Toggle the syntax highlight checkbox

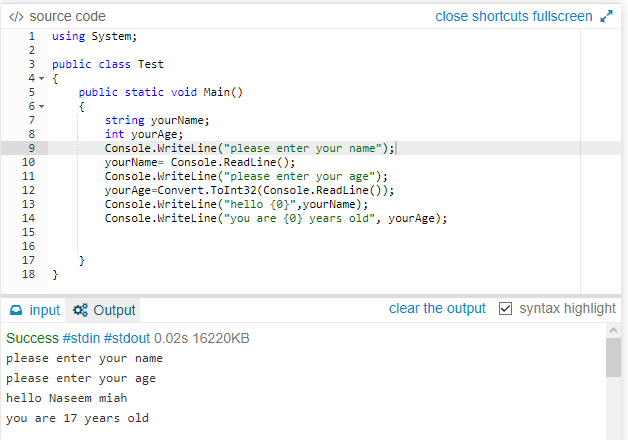pos(505,308)
